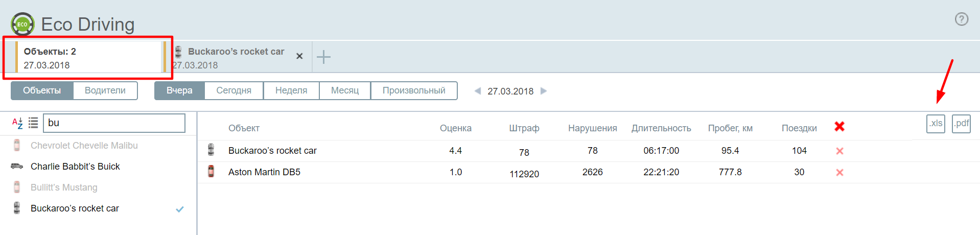This screenshot has width=980, height=235.
Task: Go to the previous date arrow
Action: (x=477, y=91)
